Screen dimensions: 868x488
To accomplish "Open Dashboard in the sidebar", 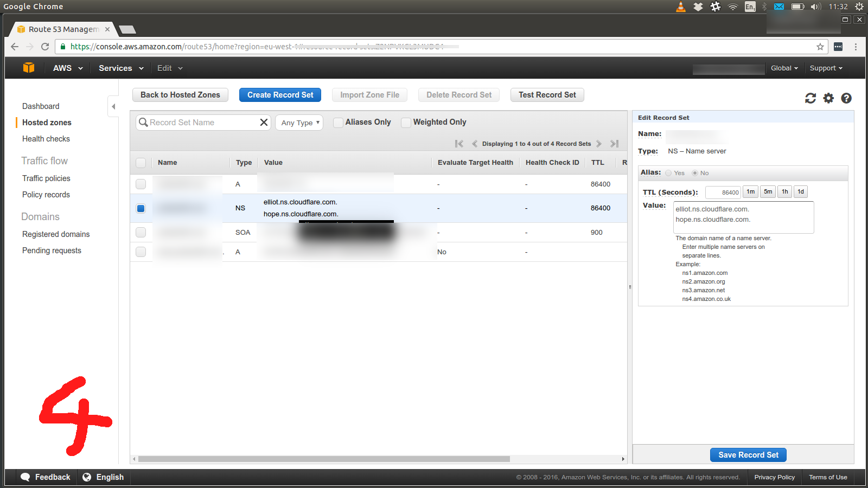I will click(41, 106).
